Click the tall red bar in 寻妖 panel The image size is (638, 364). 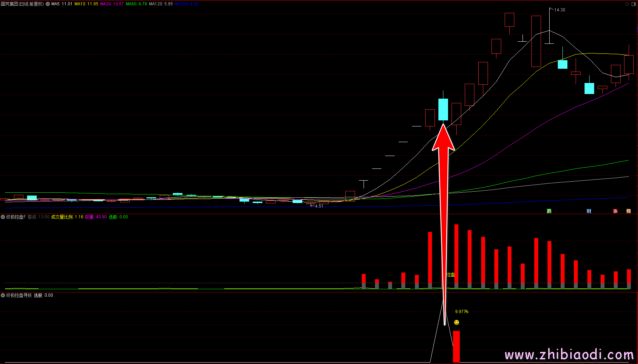456,347
